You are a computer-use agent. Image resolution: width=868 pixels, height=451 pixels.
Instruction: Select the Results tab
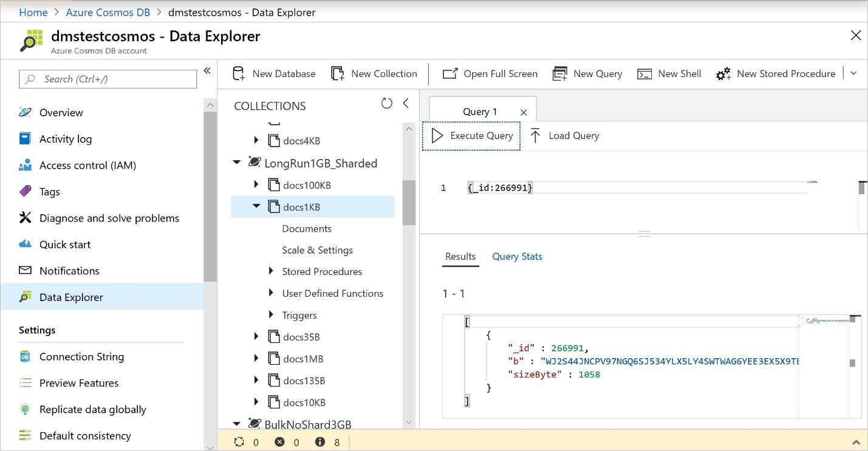coord(460,256)
